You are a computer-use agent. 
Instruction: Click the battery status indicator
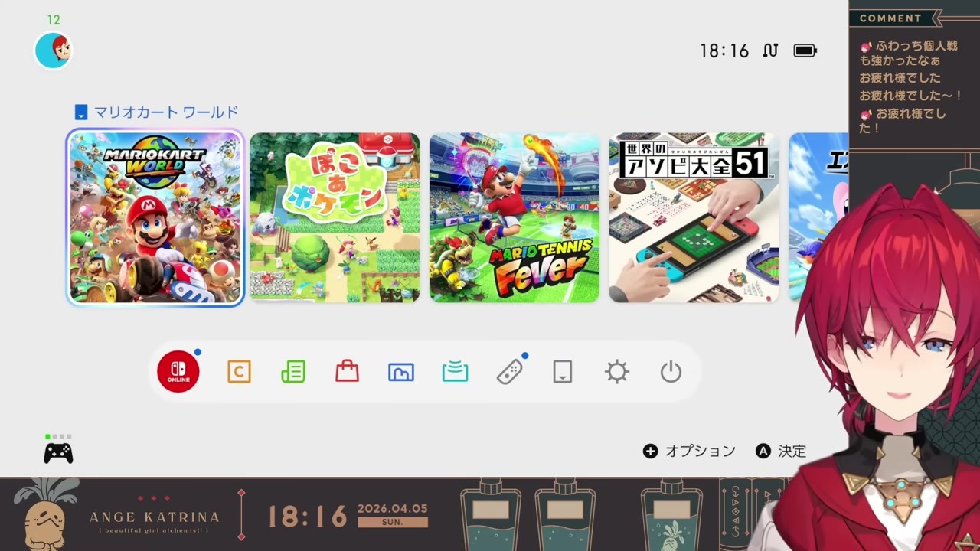805,51
